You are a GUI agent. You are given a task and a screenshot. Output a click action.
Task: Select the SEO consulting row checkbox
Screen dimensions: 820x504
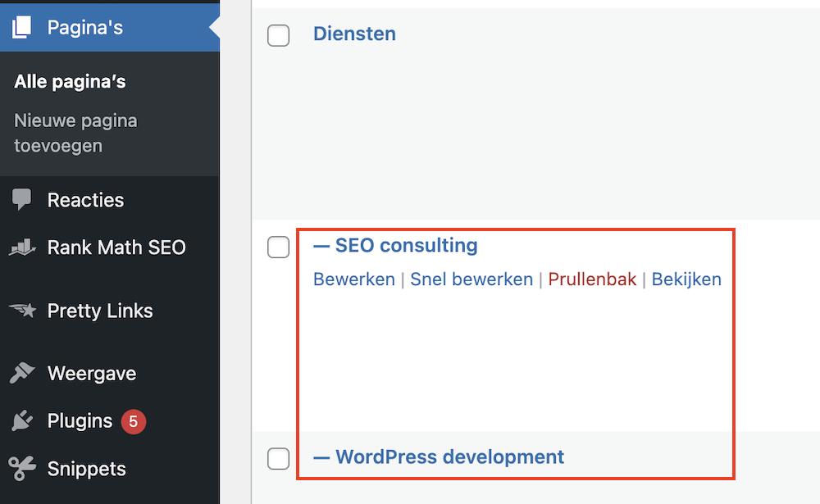click(279, 247)
